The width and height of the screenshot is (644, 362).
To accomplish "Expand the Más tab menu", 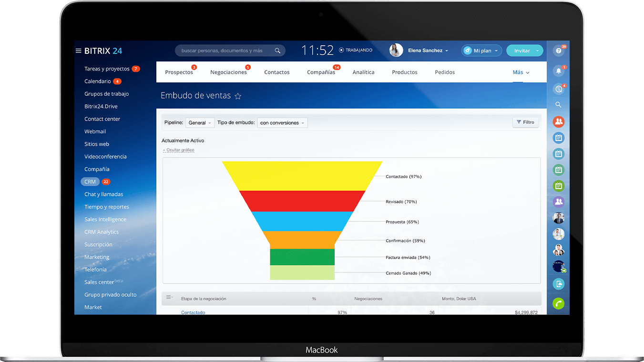I will [521, 72].
